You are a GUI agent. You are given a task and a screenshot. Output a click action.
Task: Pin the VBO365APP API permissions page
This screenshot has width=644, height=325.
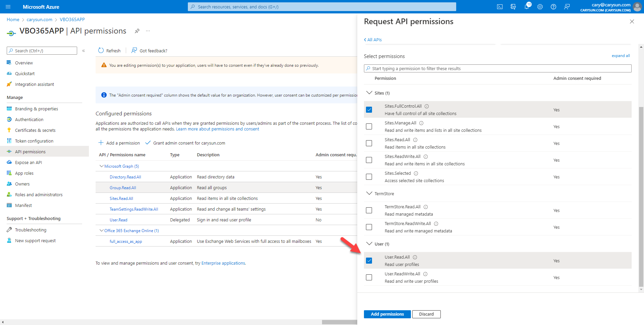click(x=137, y=31)
